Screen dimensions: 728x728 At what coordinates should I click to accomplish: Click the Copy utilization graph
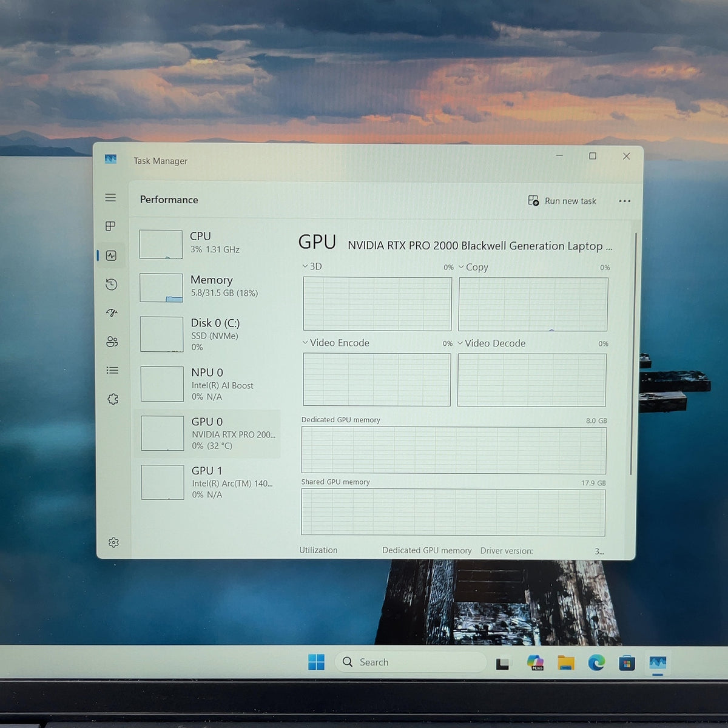point(533,305)
